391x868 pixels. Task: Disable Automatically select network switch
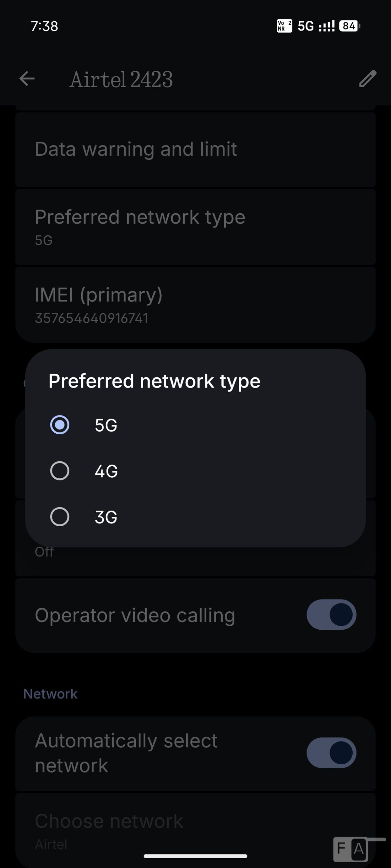click(x=331, y=753)
